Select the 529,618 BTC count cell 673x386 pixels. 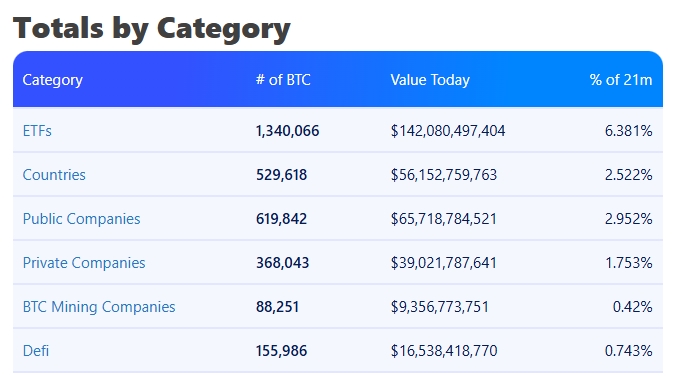click(282, 175)
